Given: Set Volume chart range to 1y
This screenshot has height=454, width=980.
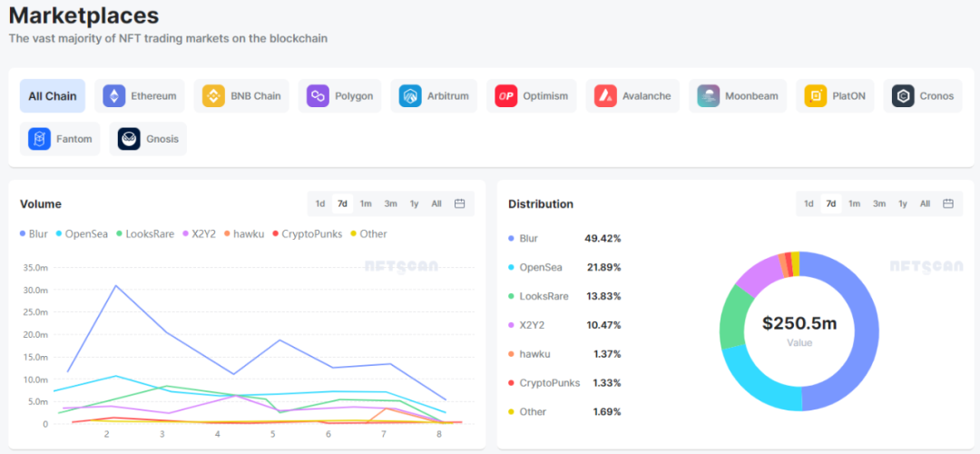Looking at the screenshot, I should click(414, 203).
